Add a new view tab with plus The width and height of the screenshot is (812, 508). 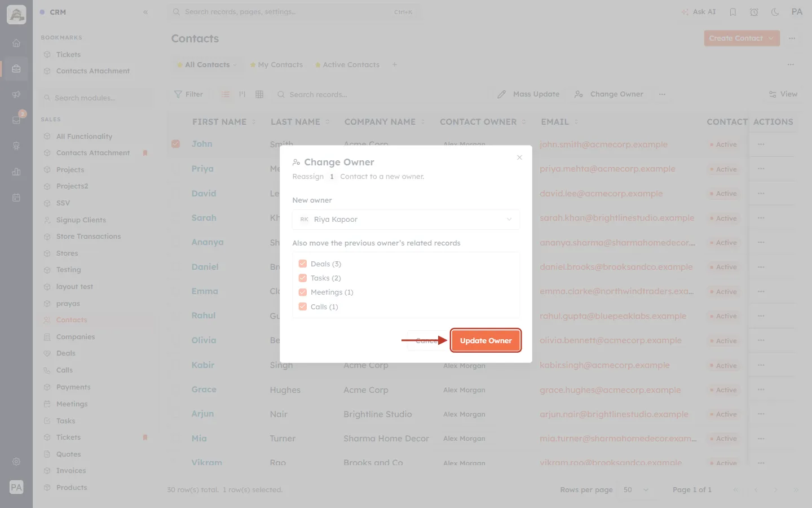pyautogui.click(x=395, y=64)
